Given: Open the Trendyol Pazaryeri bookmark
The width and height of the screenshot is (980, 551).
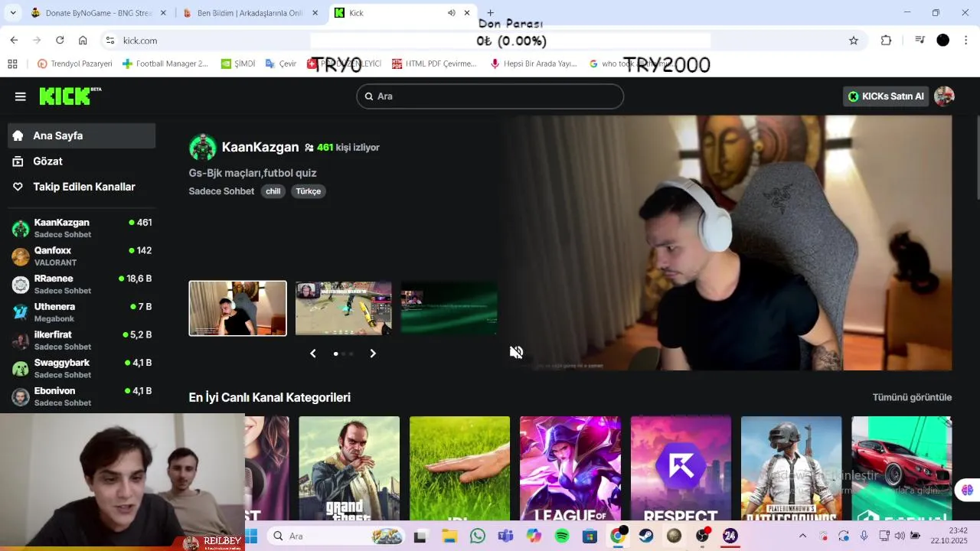Looking at the screenshot, I should point(74,64).
